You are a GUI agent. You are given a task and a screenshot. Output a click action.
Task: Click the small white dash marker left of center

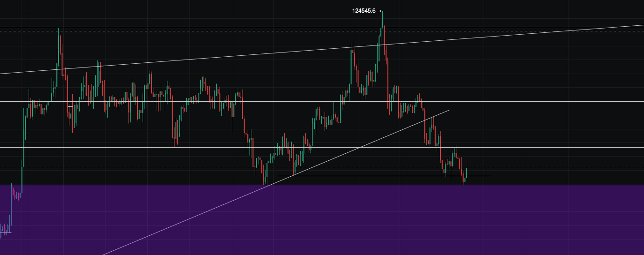[x=70, y=106]
